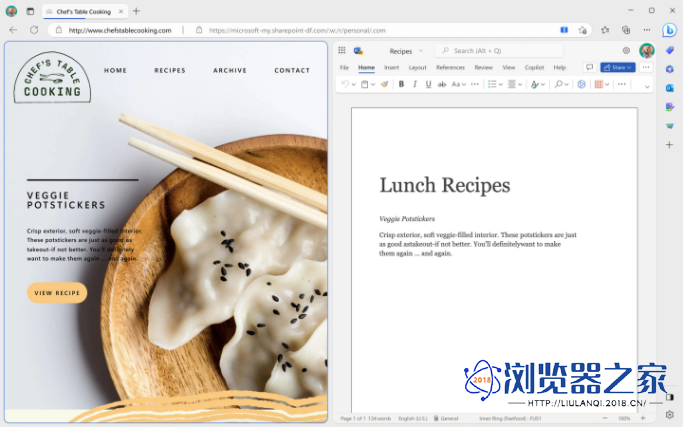This screenshot has height=429, width=684.
Task: Open a new browser tab
Action: coord(137,11)
